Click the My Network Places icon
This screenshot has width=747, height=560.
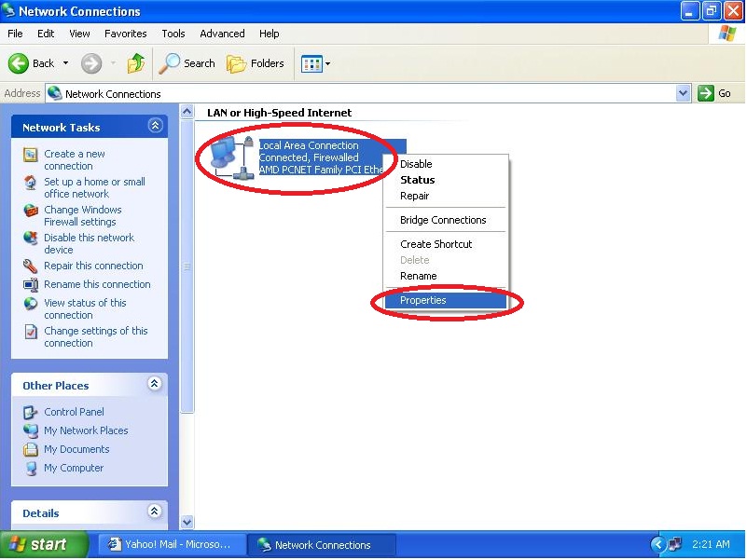tap(31, 431)
